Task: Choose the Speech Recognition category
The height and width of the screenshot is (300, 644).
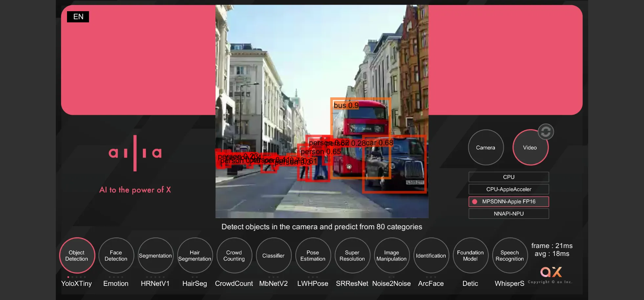Action: click(x=510, y=256)
